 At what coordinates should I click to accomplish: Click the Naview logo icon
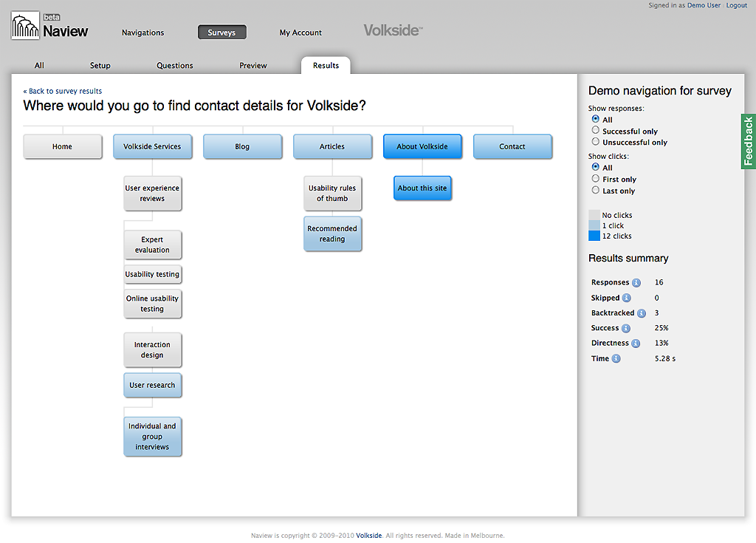25,26
